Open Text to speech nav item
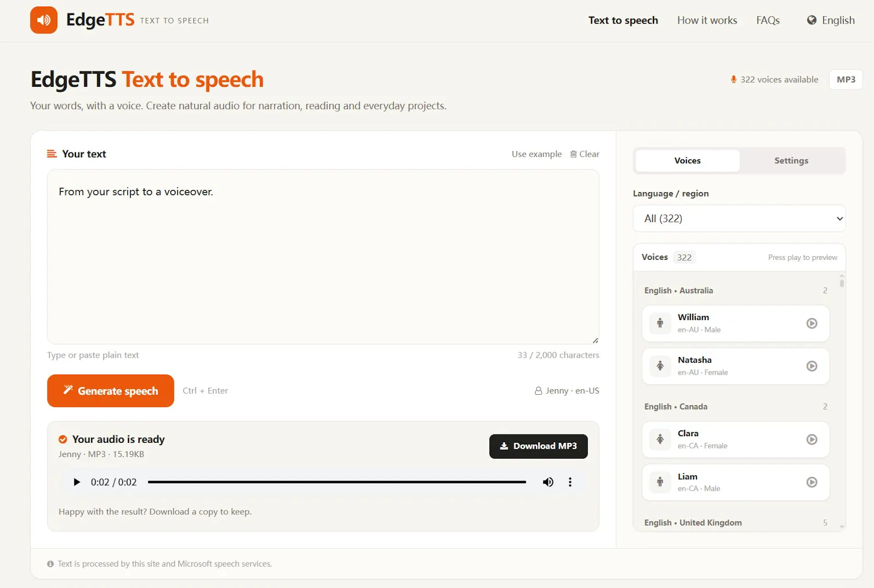This screenshot has height=588, width=874. pos(623,20)
